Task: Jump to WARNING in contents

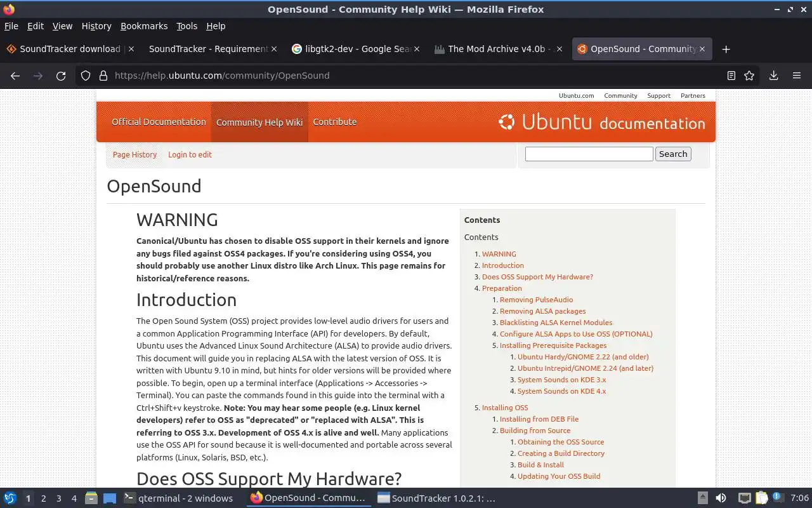Action: coord(499,254)
